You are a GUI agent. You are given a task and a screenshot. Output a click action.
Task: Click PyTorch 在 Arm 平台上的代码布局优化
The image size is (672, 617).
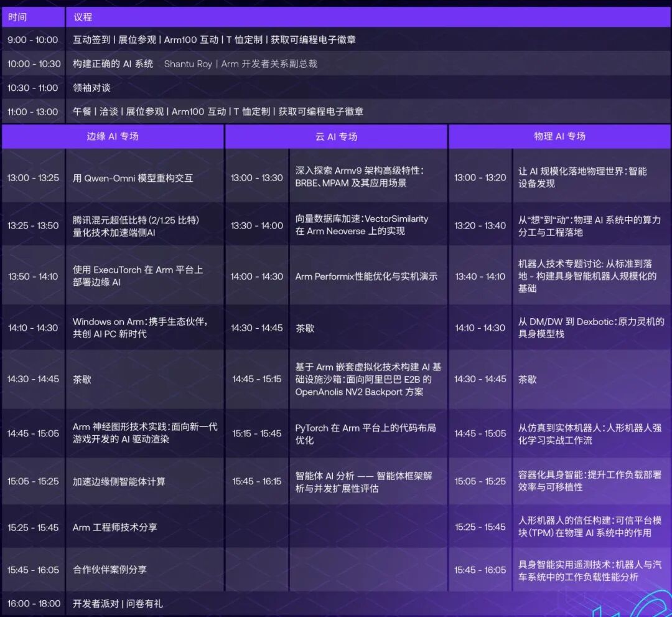365,434
